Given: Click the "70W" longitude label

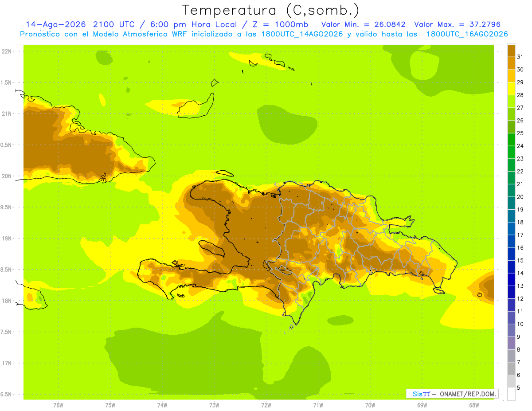Looking at the screenshot, I should pyautogui.click(x=370, y=405).
